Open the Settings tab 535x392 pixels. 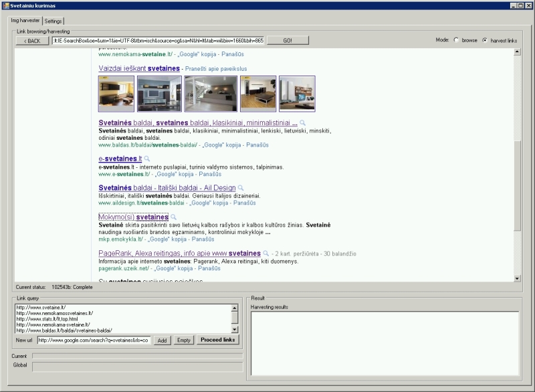click(53, 21)
